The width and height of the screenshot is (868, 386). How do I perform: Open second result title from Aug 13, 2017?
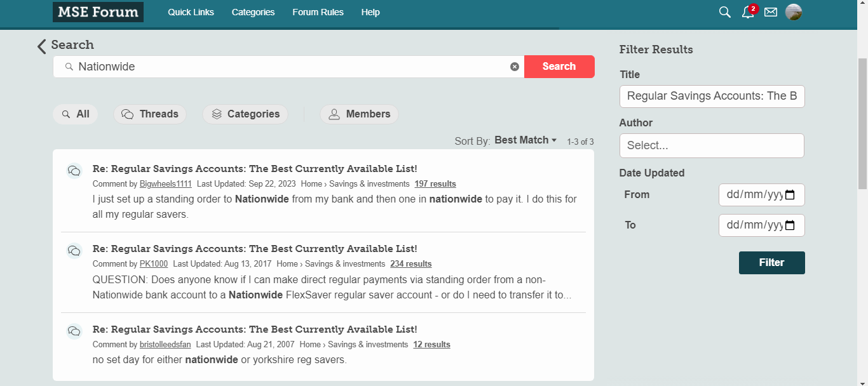(255, 249)
